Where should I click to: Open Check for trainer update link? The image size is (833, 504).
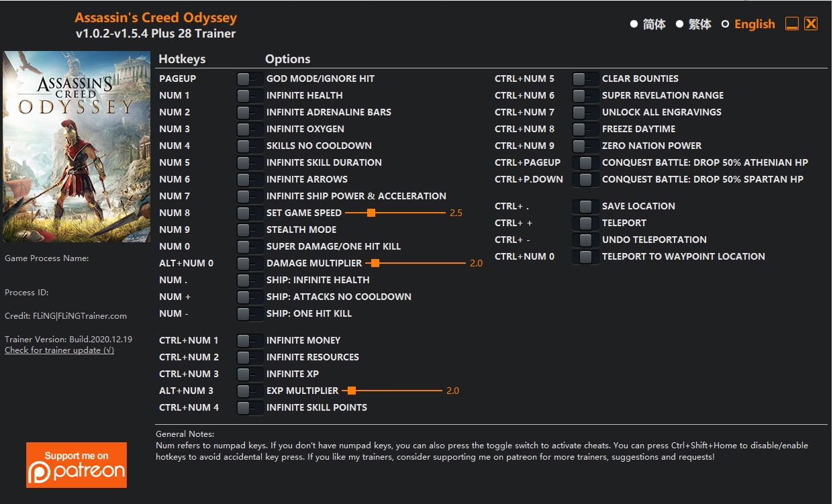click(59, 350)
